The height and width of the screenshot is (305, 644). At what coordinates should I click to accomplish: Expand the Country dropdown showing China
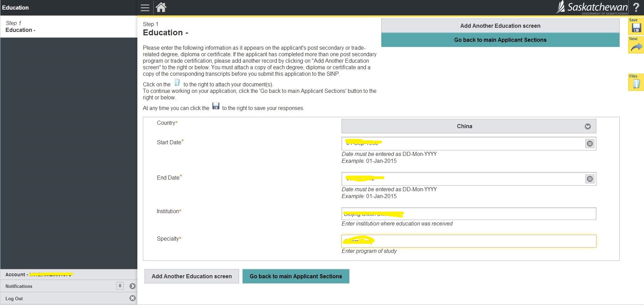tap(468, 126)
